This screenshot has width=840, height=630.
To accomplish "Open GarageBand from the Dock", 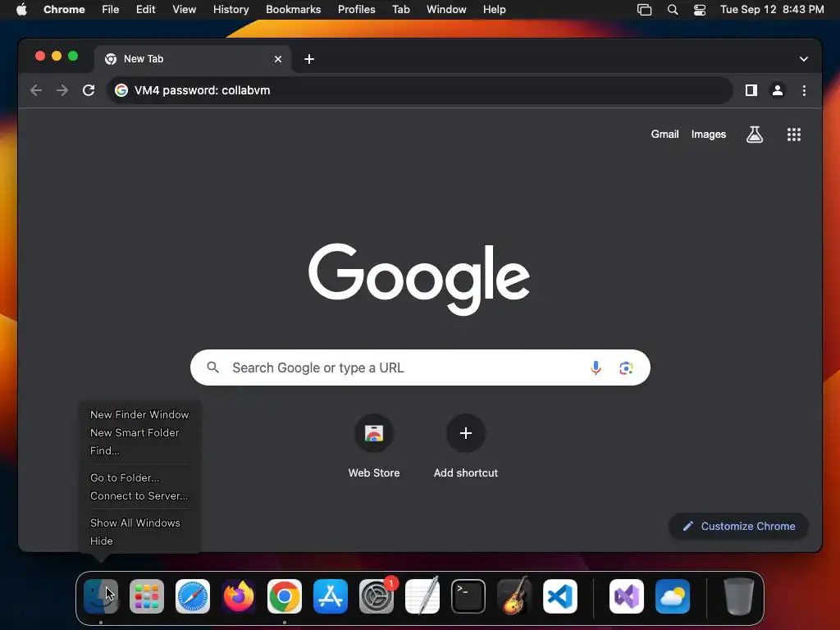I will click(x=514, y=596).
